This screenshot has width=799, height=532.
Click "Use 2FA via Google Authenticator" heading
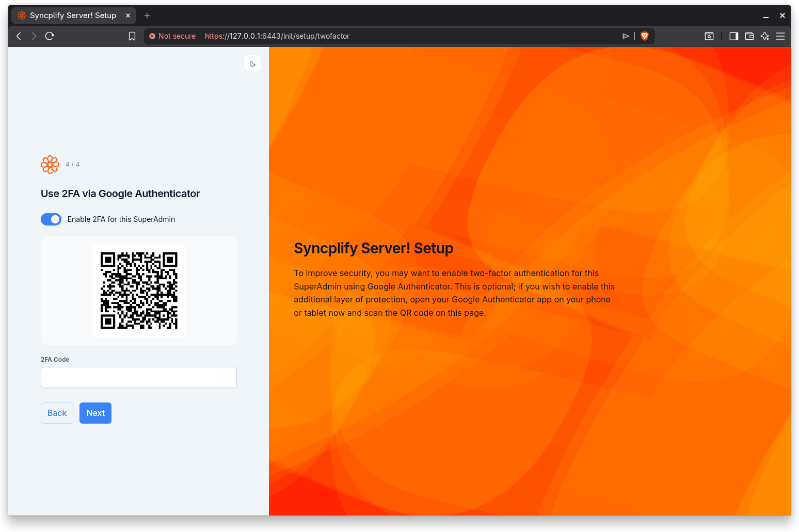click(x=120, y=194)
